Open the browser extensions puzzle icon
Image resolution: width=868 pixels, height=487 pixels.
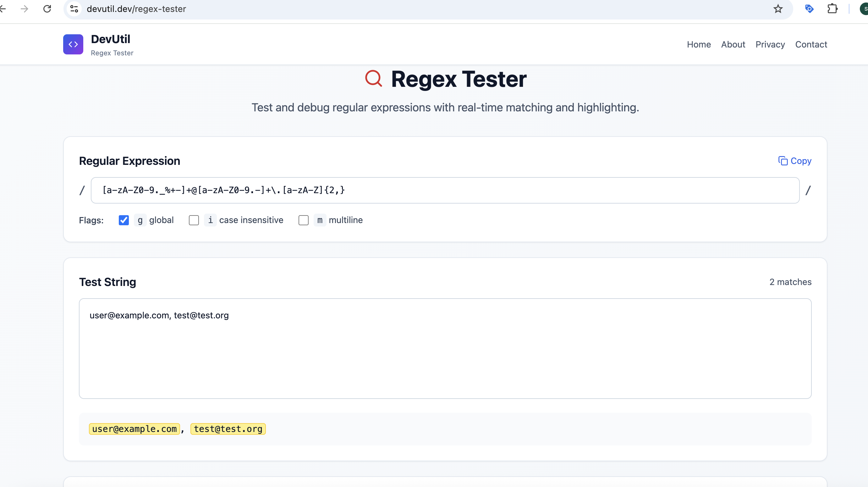tap(832, 9)
